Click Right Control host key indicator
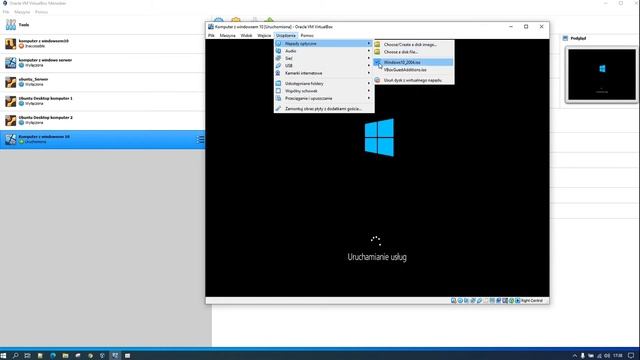This screenshot has height=360, width=640. pos(532,301)
